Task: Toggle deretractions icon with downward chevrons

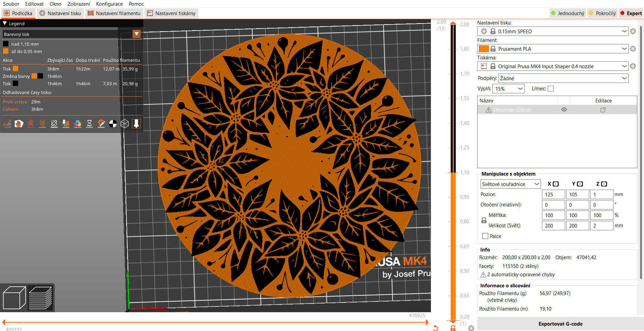Action: pyautogui.click(x=43, y=124)
